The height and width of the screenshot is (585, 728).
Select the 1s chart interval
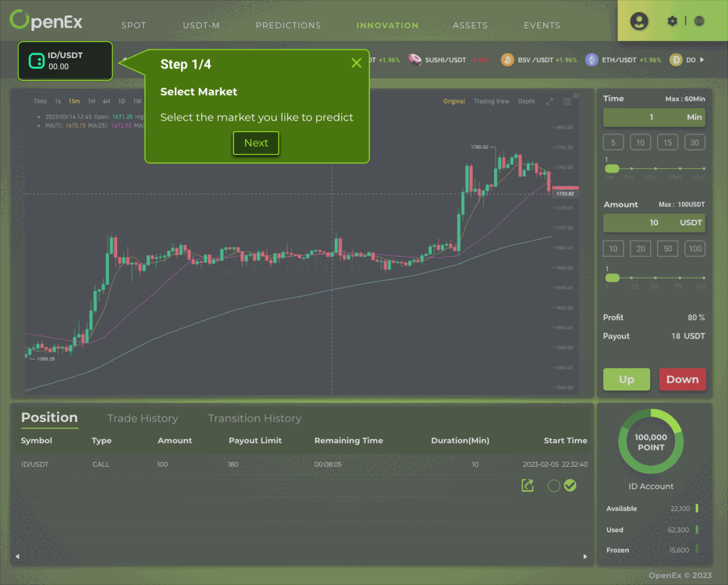(58, 101)
